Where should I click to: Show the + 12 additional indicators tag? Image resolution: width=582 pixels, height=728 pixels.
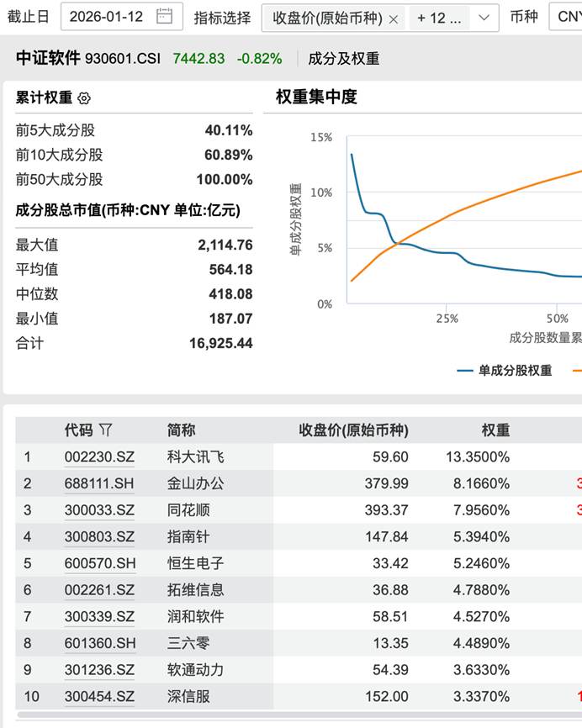[x=439, y=18]
